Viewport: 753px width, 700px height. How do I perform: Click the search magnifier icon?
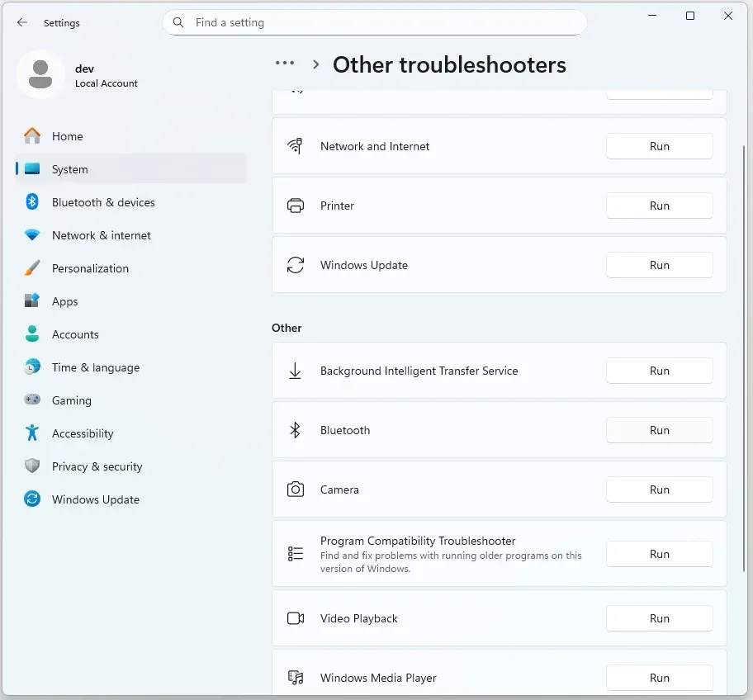[178, 22]
